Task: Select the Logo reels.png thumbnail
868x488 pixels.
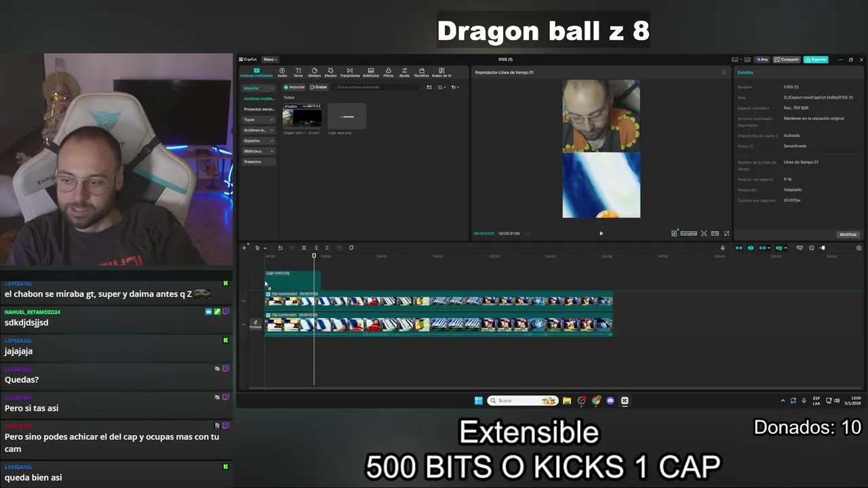Action: coord(347,116)
